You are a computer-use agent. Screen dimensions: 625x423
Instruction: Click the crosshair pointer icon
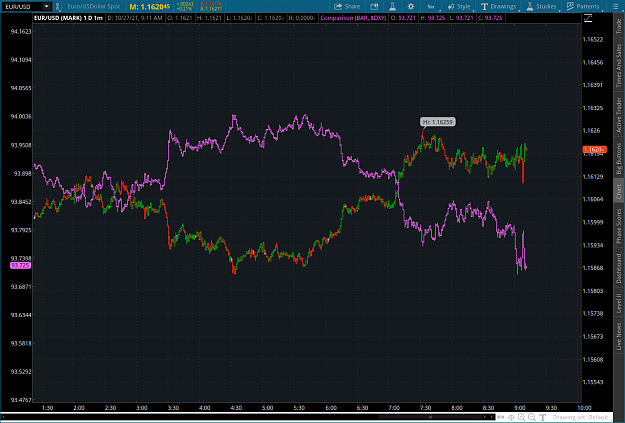[x=511, y=417]
